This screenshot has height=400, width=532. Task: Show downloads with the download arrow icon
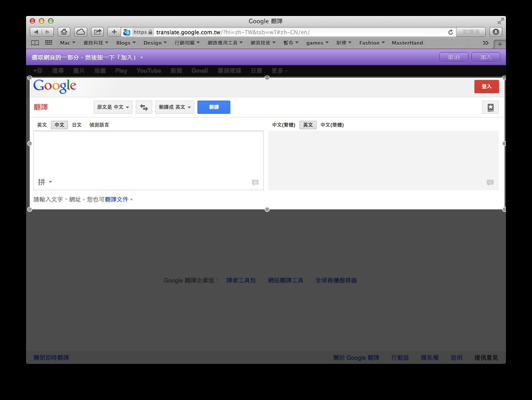tap(496, 32)
